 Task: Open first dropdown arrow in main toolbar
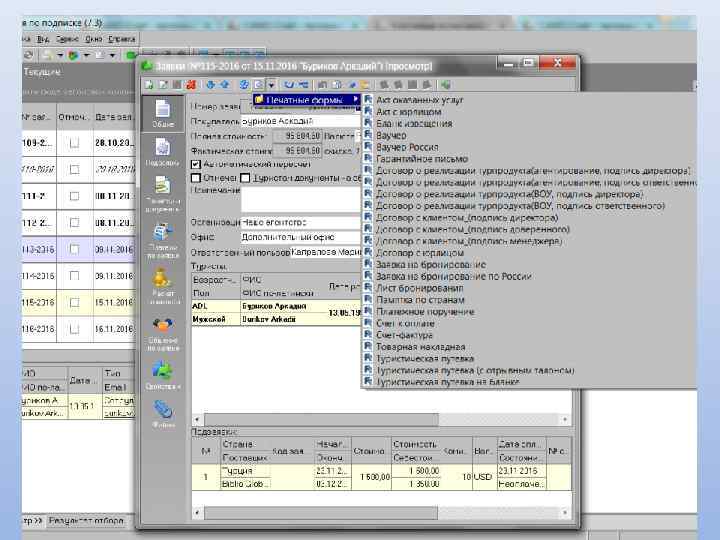coord(60,55)
